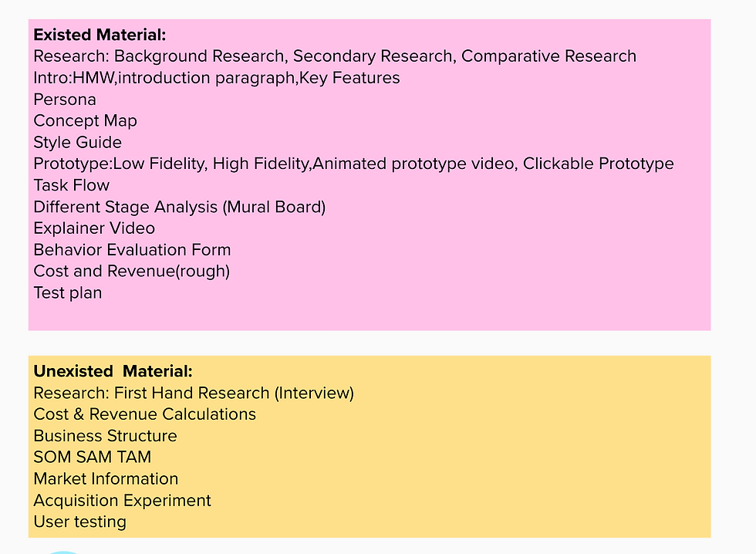Click 'Cost & Revenue Calculations' line
The height and width of the screenshot is (554, 756).
(x=145, y=414)
